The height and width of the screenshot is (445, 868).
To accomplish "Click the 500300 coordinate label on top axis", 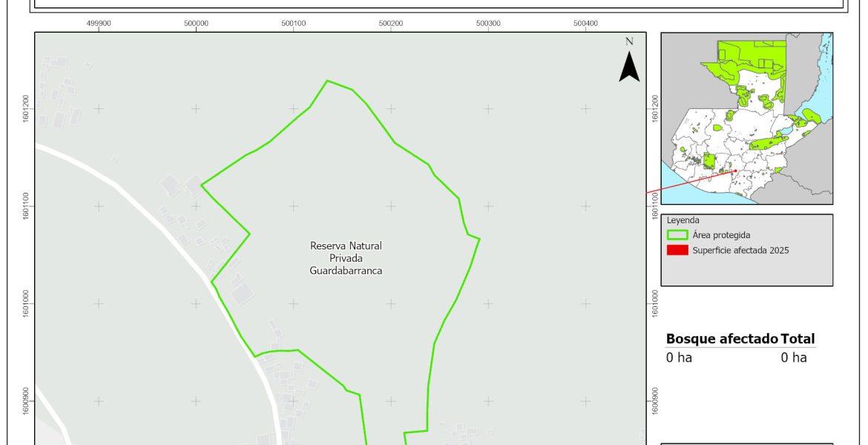I will tap(488, 23).
